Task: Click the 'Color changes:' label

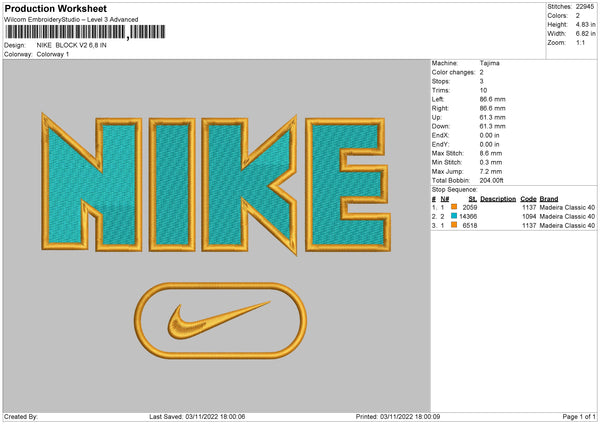Action: (453, 72)
